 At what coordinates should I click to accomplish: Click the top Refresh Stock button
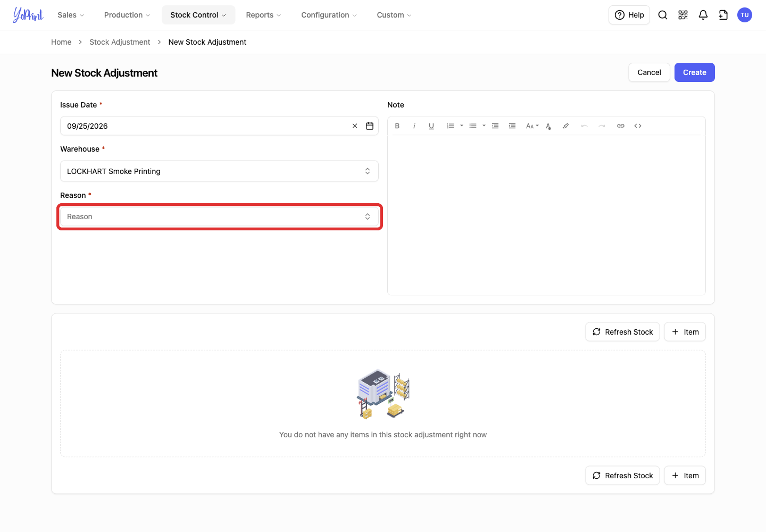click(622, 332)
